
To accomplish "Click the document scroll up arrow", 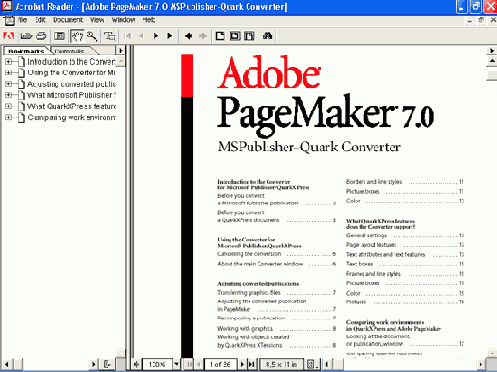I will tap(492, 61).
